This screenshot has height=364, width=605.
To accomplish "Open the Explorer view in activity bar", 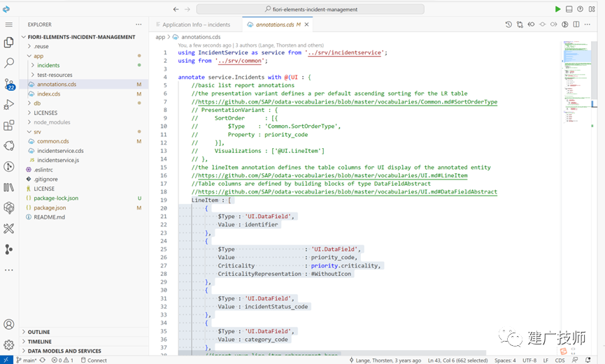I will 9,43.
